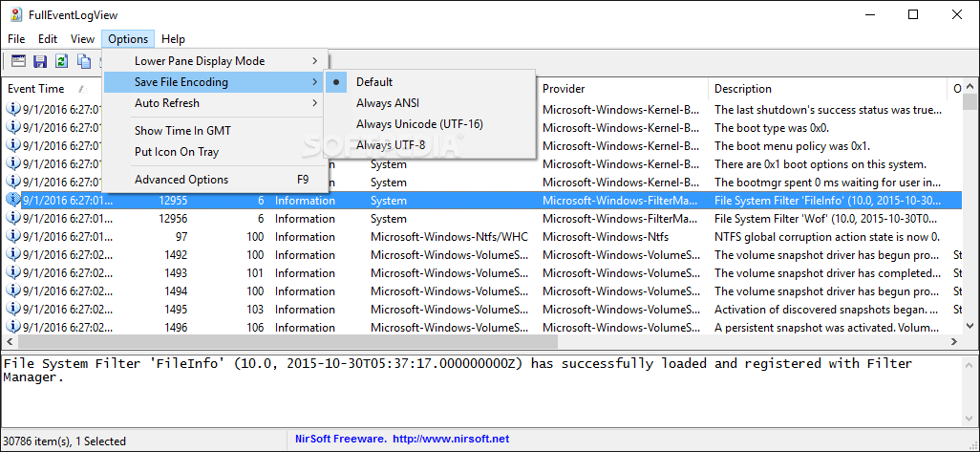Click the Copy Selected Items toolbar icon
This screenshot has height=452, width=980.
[83, 60]
